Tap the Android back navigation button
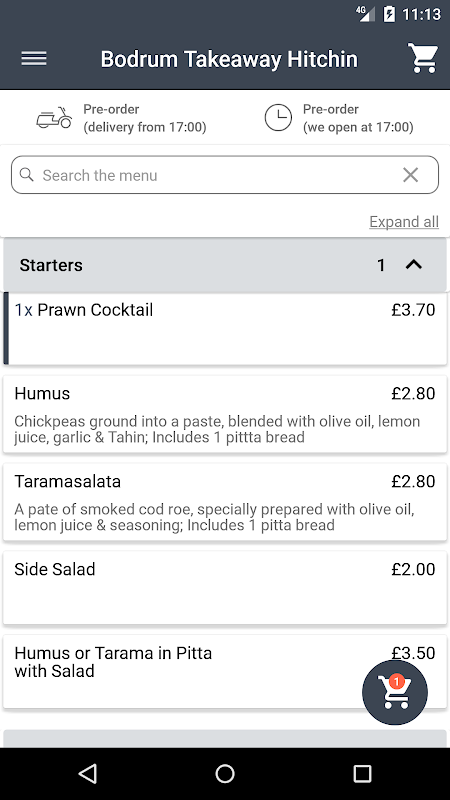Screen dimensions: 450x800 tap(88, 774)
